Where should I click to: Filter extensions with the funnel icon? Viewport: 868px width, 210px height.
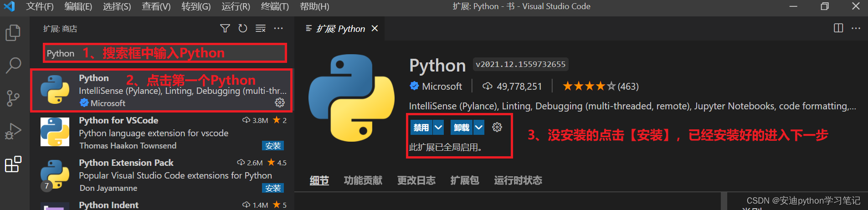[225, 29]
